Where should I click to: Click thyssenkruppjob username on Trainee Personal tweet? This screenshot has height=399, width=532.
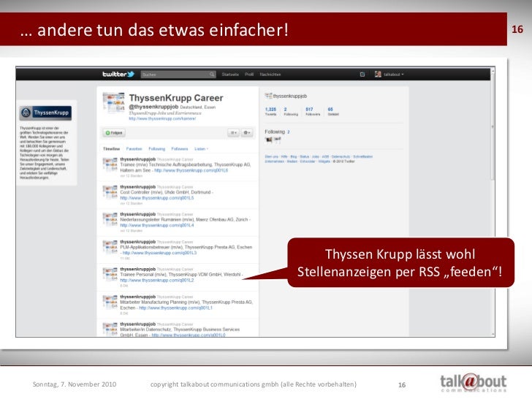click(137, 269)
